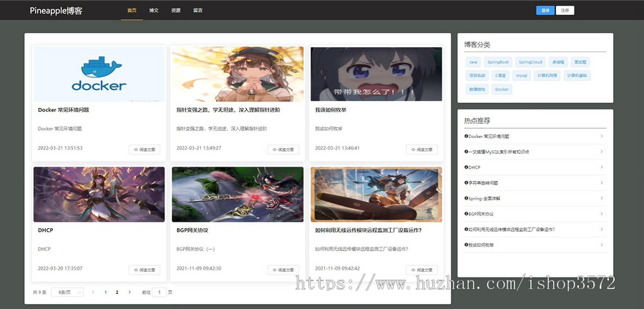Filter by the 计算机网络 category tag
Viewport: 644px width, 309px height.
pos(547,76)
